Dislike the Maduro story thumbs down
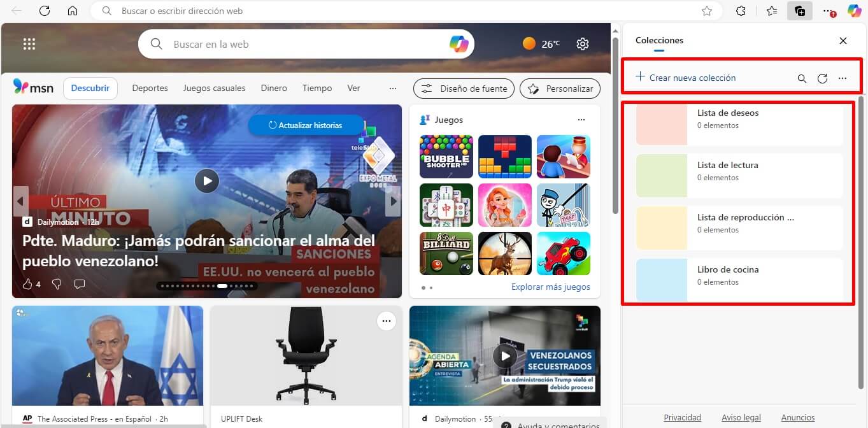The width and height of the screenshot is (868, 428). click(56, 284)
